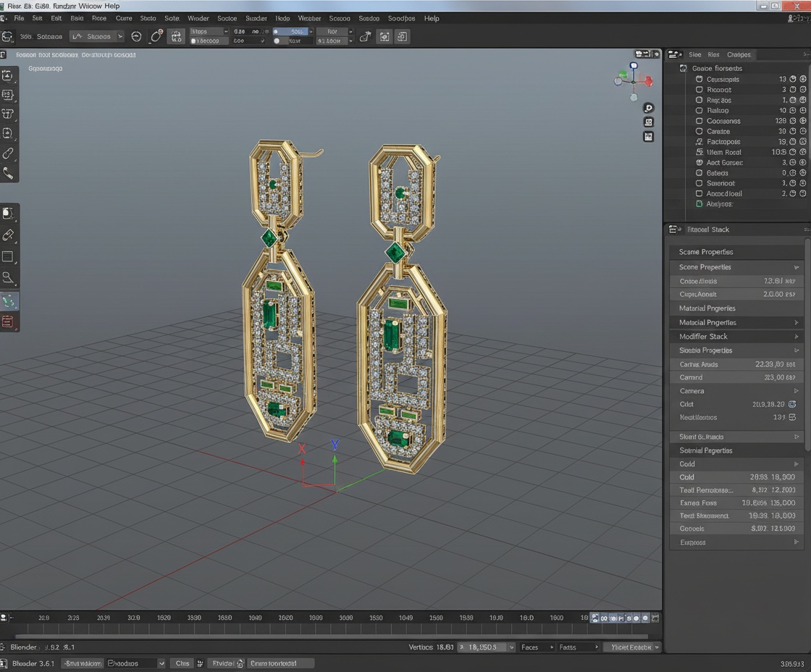Expand the Camera section arrow
The width and height of the screenshot is (811, 672).
797,391
